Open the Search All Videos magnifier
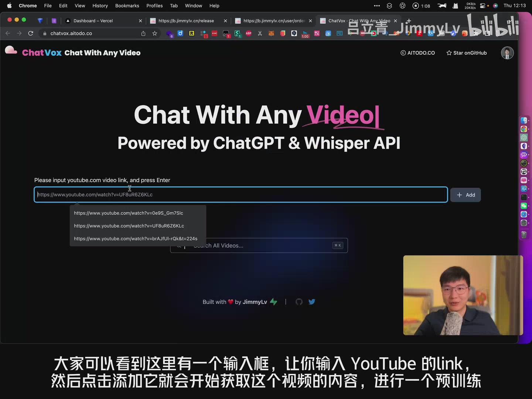532x399 pixels. pos(179,245)
